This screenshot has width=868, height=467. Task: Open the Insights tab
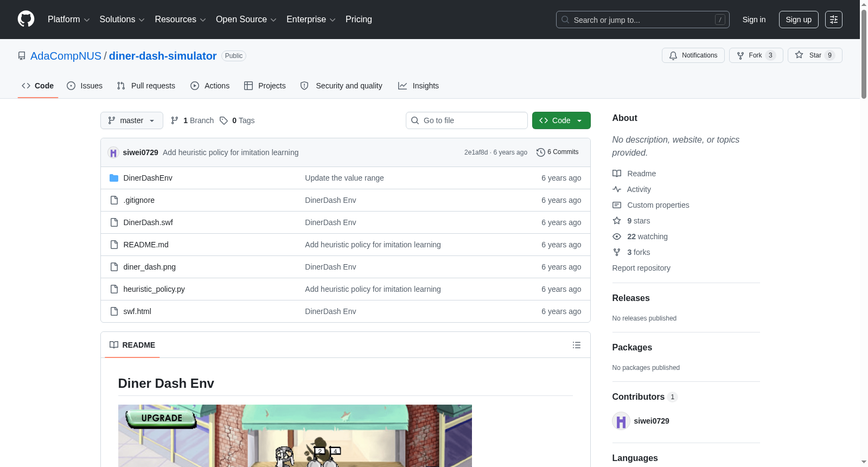pos(418,86)
